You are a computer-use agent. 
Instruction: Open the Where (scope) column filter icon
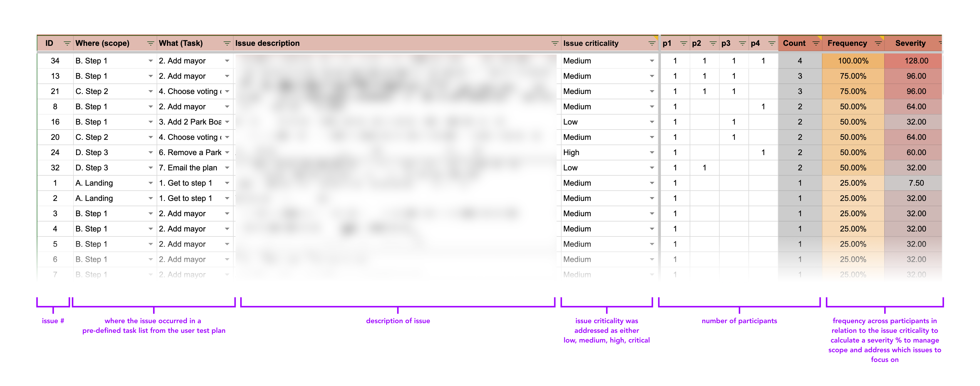[151, 43]
